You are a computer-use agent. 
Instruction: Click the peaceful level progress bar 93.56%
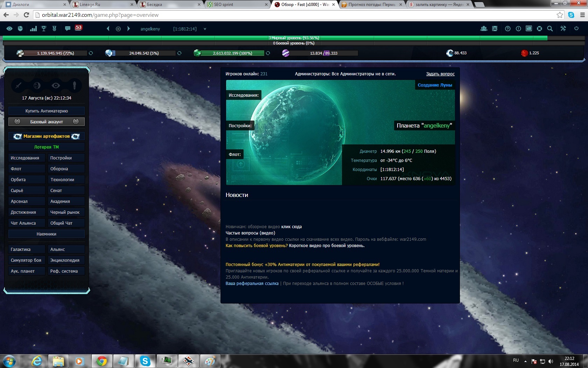[293, 38]
